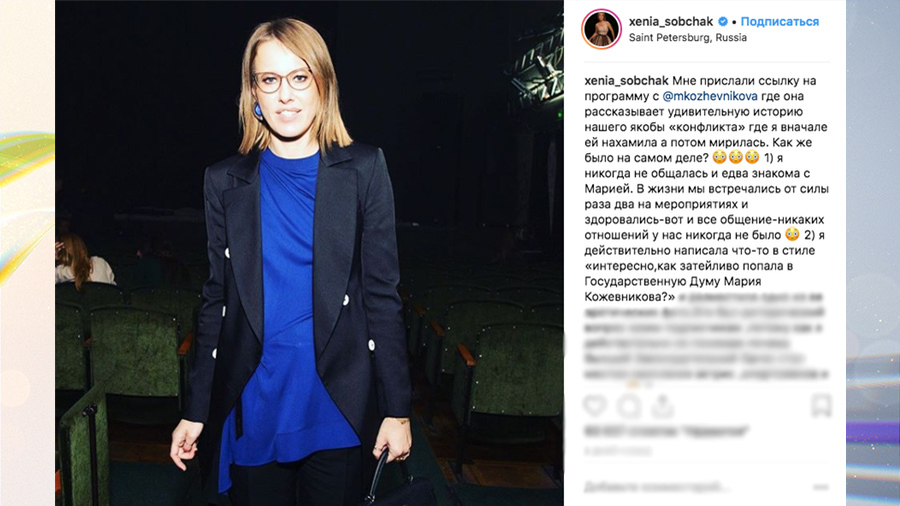900x506 pixels.
Task: Open the three-dots more options menu
Action: [821, 487]
